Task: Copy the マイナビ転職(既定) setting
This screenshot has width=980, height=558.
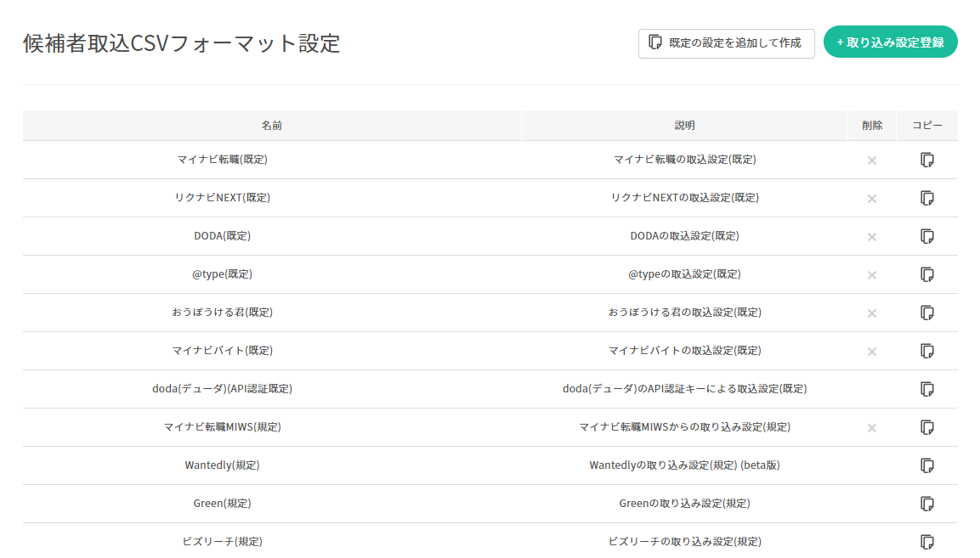Action: click(926, 160)
